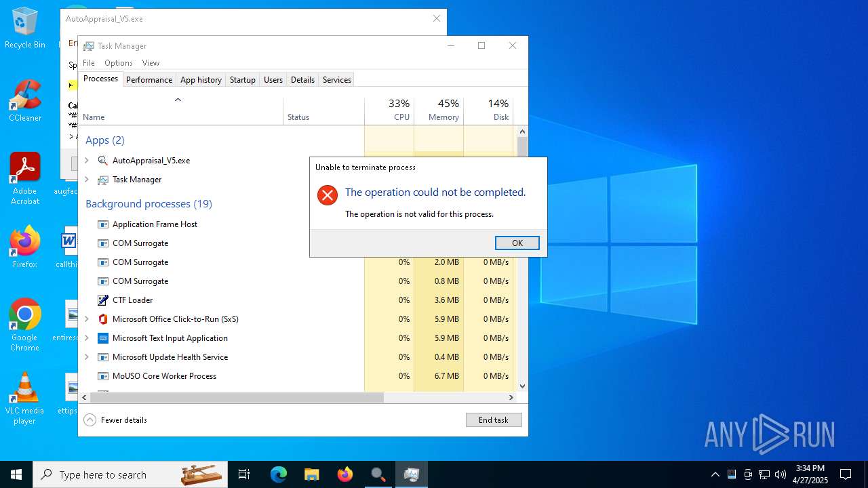Click the vertical scrollbar up arrow
Image resolution: width=868 pixels, height=488 pixels.
522,131
